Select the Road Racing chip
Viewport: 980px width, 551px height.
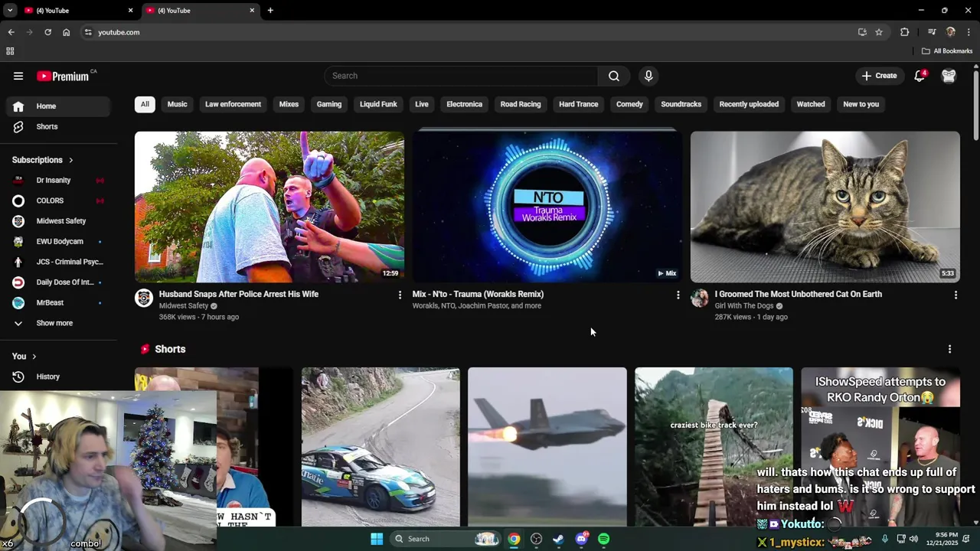click(x=521, y=104)
